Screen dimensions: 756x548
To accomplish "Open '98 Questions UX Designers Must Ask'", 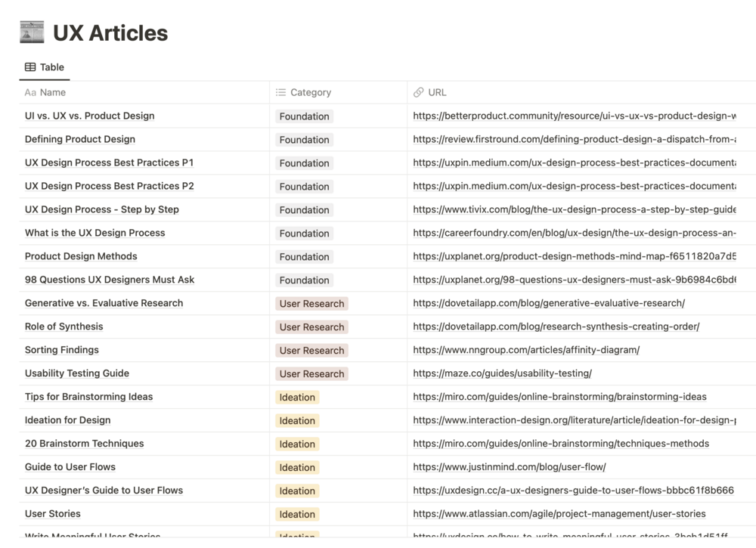I will click(x=110, y=280).
